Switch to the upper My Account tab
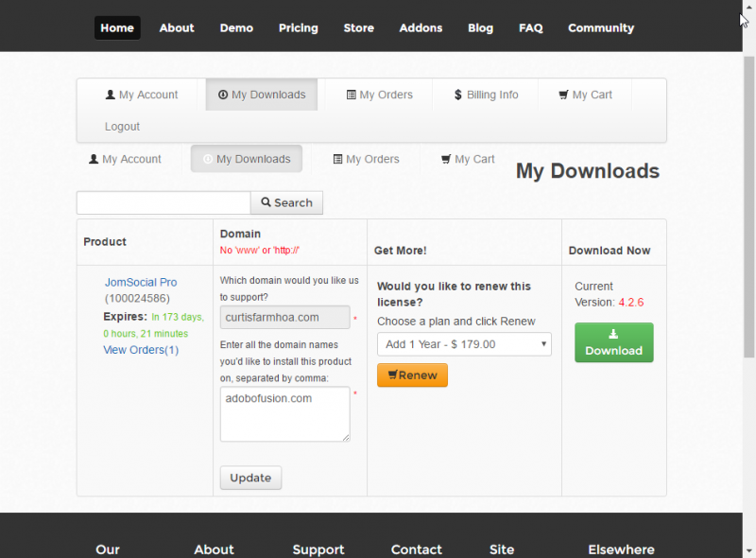Viewport: 756px width, 558px height. (141, 95)
